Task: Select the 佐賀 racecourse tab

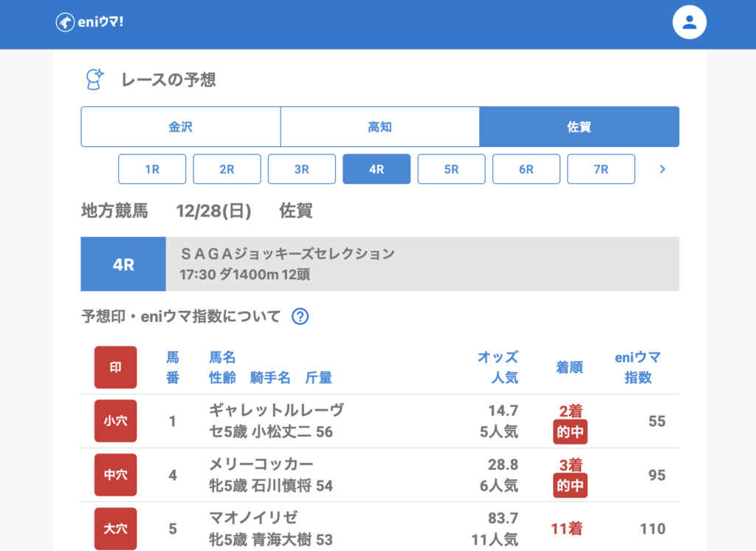Action: pyautogui.click(x=579, y=127)
